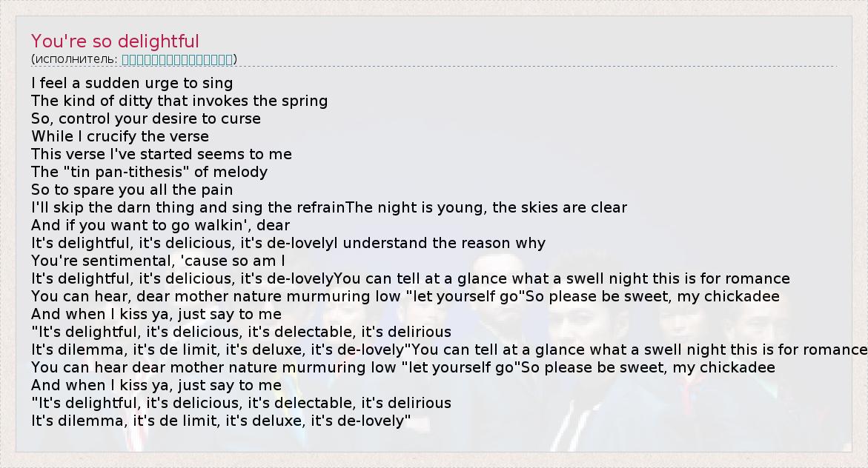Click the "исполнитель:" label text
The width and height of the screenshot is (868, 468).
point(76,59)
